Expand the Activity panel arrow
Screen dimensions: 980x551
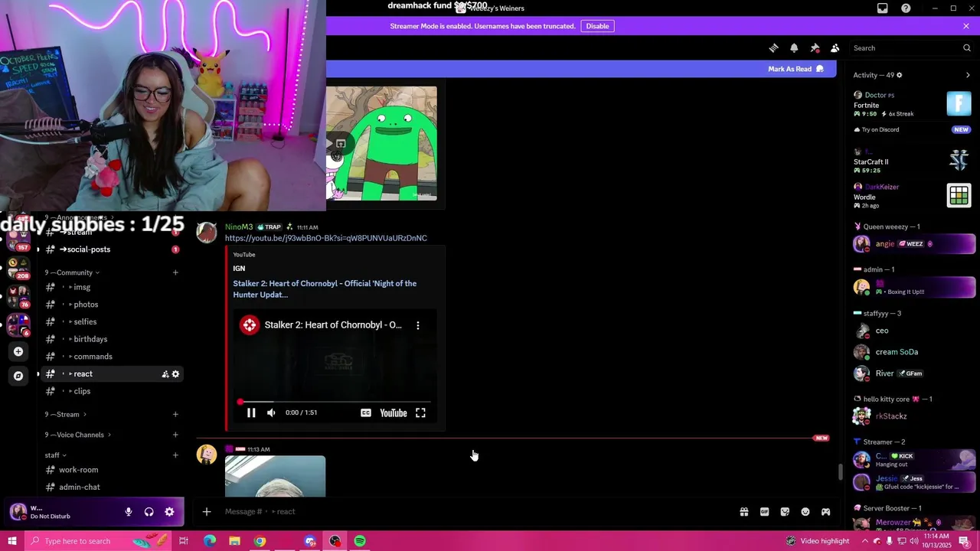click(968, 75)
